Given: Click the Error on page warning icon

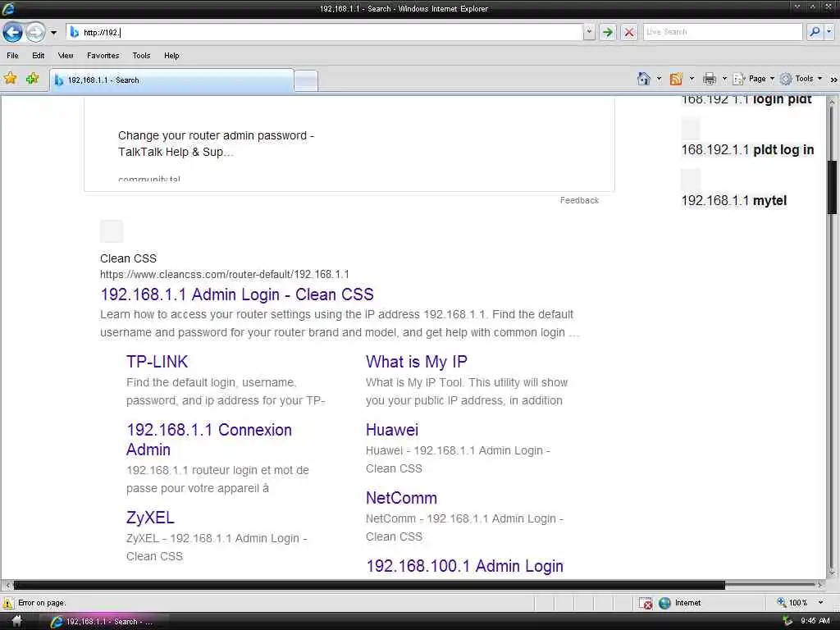Looking at the screenshot, I should coord(8,603).
